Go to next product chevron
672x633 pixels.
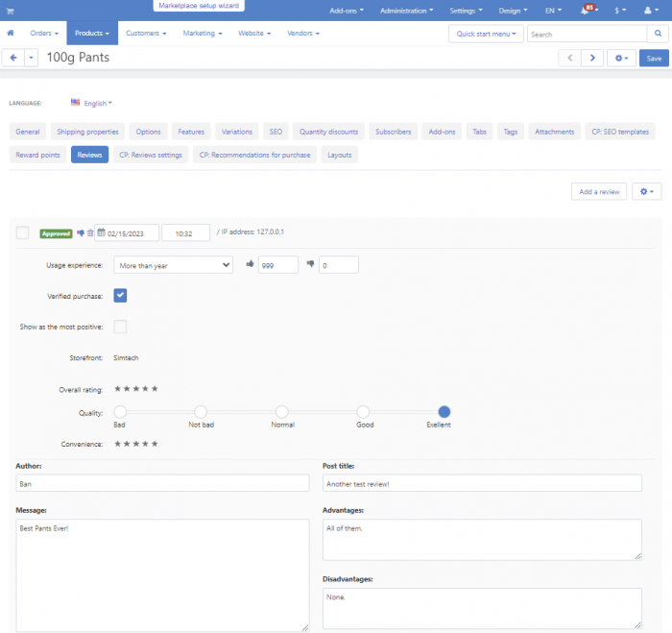pyautogui.click(x=592, y=58)
